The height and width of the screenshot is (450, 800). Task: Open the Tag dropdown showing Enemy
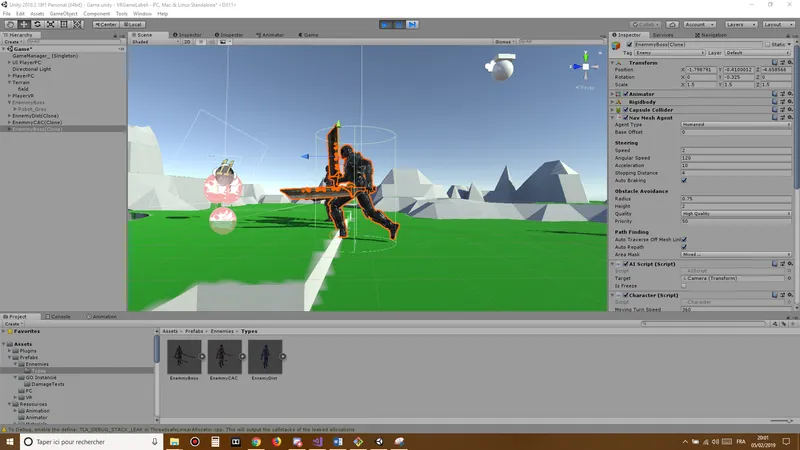tap(669, 53)
